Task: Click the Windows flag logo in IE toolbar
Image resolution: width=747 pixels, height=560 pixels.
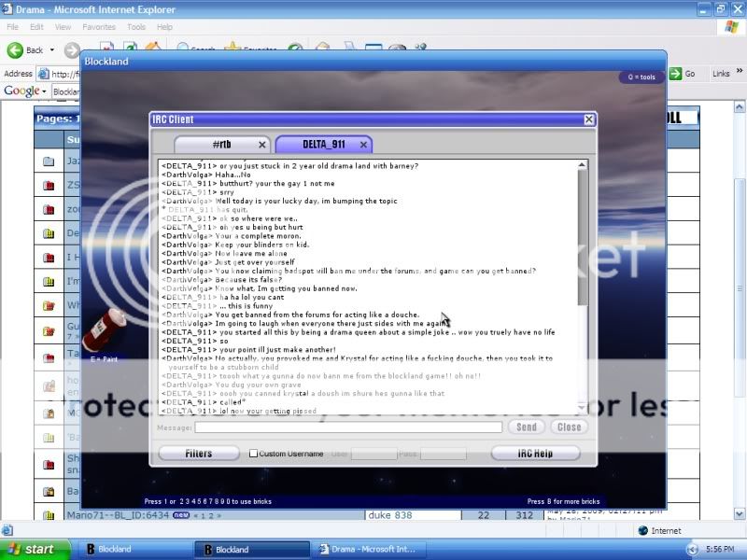Action: tap(731, 27)
